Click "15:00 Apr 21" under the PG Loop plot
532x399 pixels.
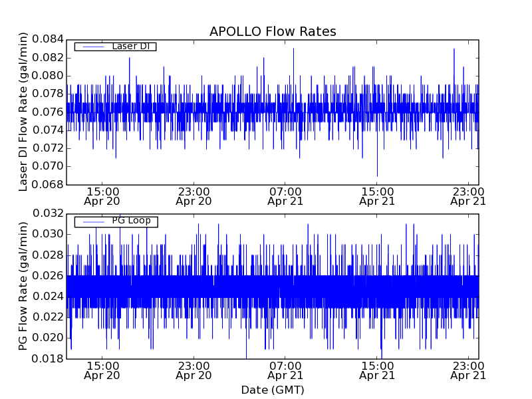coord(377,371)
